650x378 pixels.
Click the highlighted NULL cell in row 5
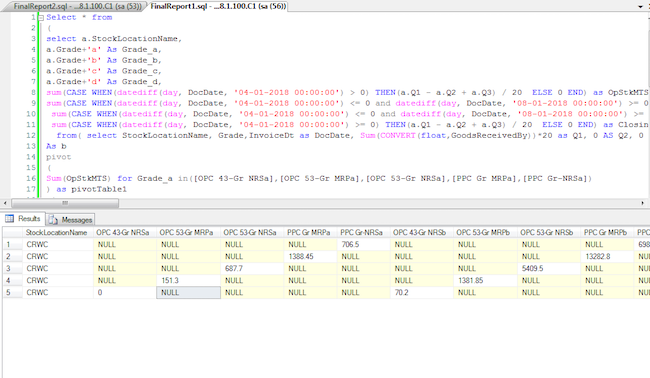(x=188, y=293)
